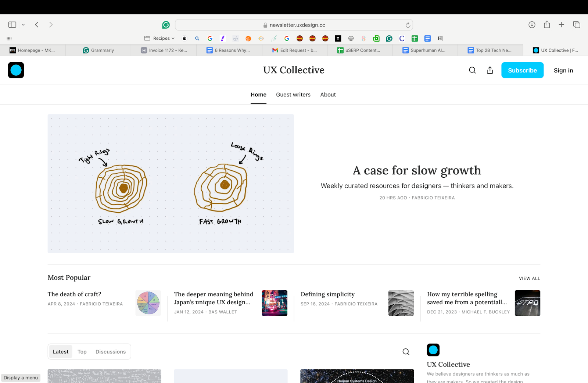The height and width of the screenshot is (383, 588).
Task: Open the orange swirl bookmark icon
Action: pos(248,38)
